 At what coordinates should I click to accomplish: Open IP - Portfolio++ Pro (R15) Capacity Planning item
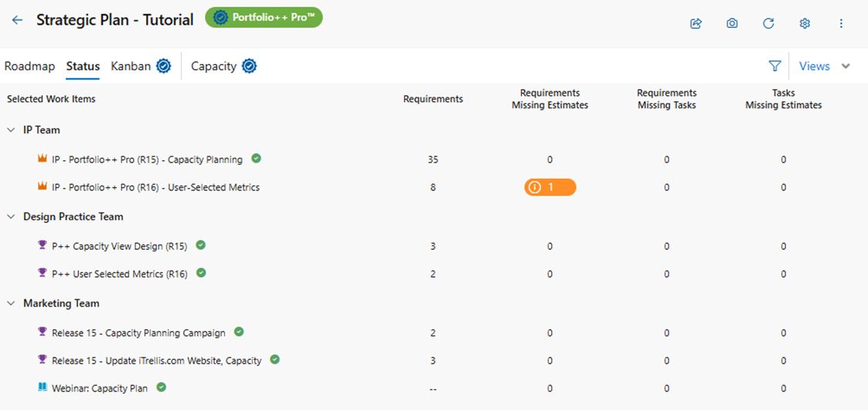pos(147,160)
